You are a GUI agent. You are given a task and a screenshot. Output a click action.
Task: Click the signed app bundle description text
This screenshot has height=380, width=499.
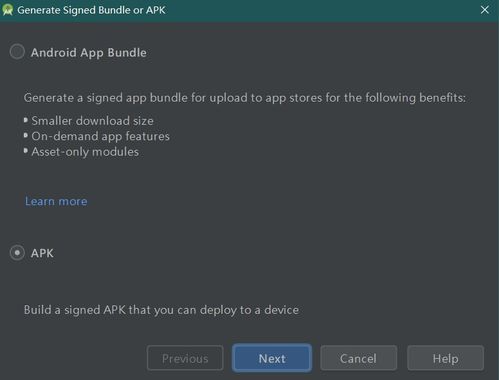click(245, 98)
